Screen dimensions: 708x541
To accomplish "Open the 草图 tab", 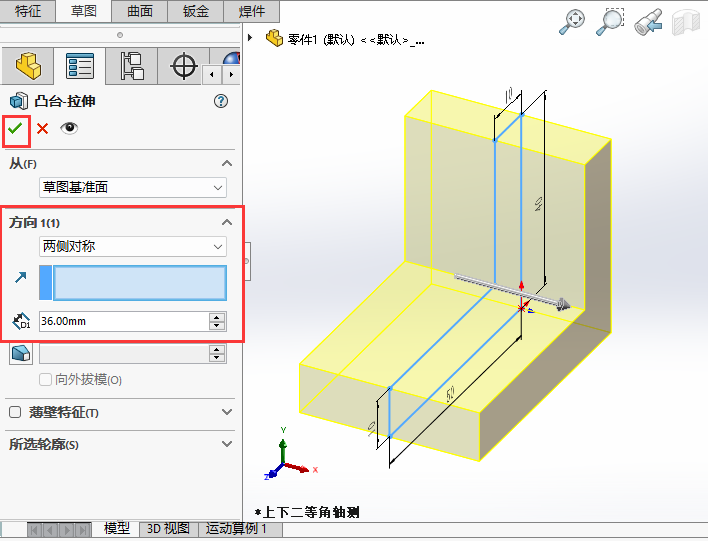I will (84, 11).
